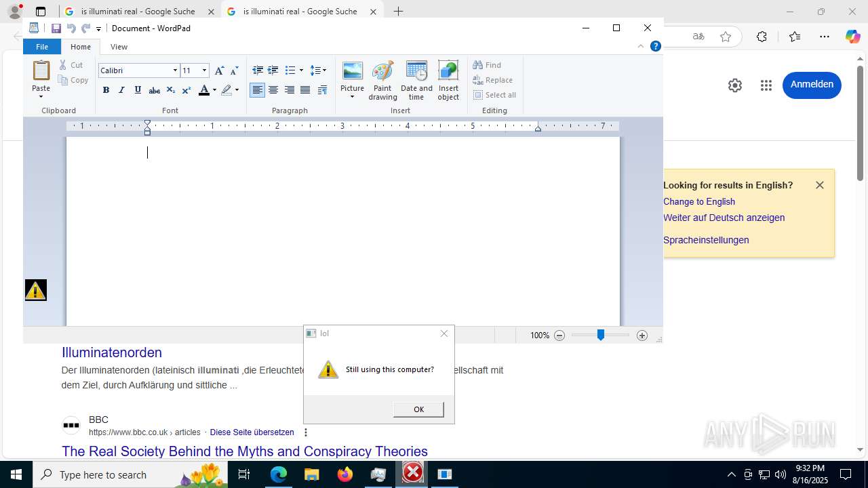Image resolution: width=868 pixels, height=488 pixels.
Task: Expand the Paste options arrow
Action: pyautogui.click(x=41, y=96)
